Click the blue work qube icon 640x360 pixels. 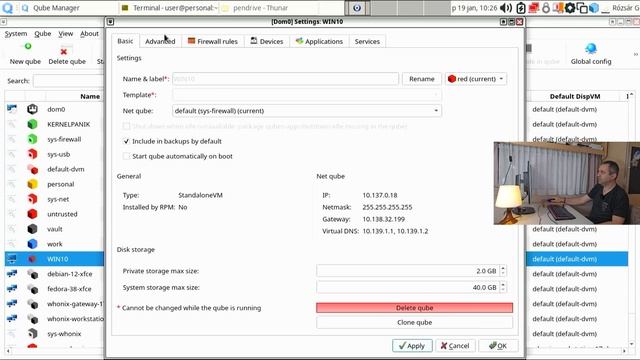pyautogui.click(x=32, y=244)
